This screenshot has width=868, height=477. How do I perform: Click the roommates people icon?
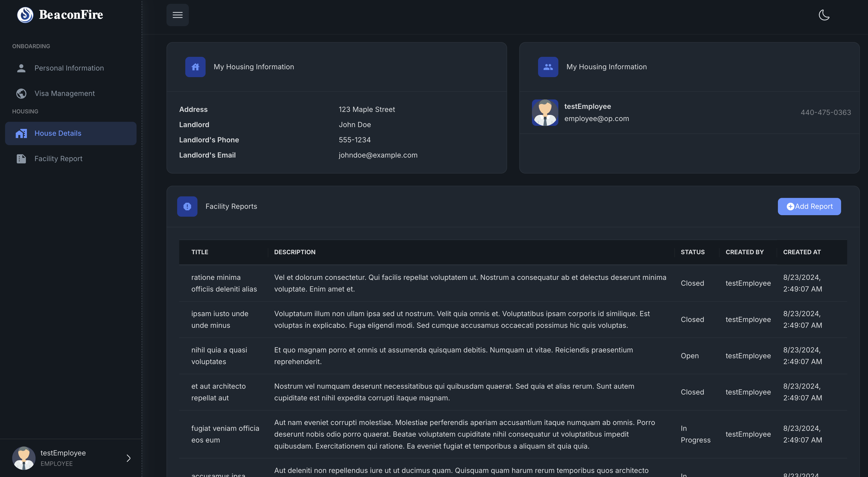tap(548, 67)
